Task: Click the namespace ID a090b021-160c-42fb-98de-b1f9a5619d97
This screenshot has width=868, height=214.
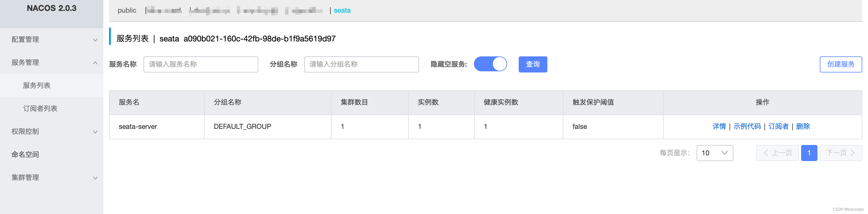Action: [259, 39]
